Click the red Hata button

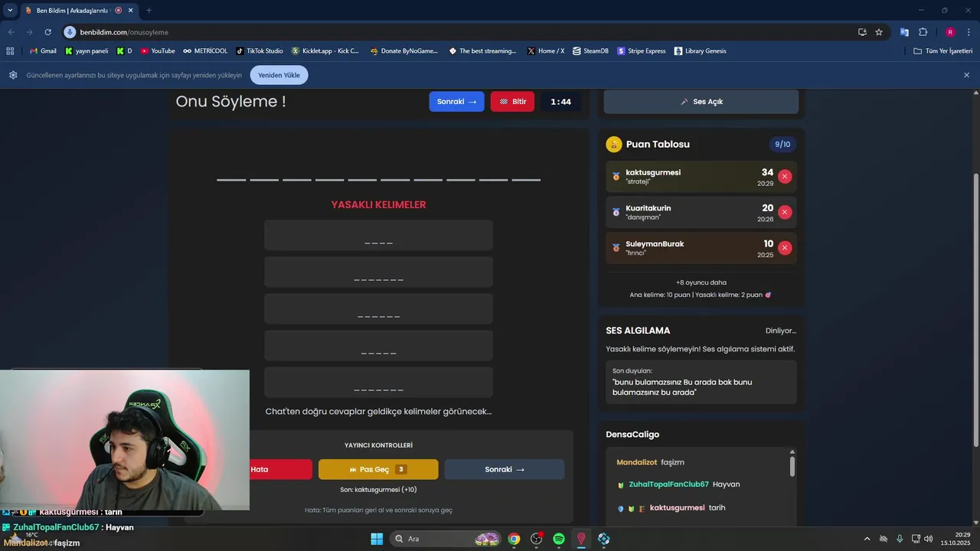tap(280, 469)
